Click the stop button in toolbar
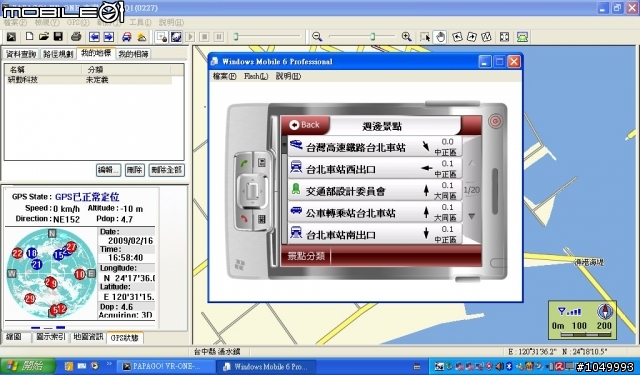This screenshot has height=375, width=640. [x=204, y=37]
